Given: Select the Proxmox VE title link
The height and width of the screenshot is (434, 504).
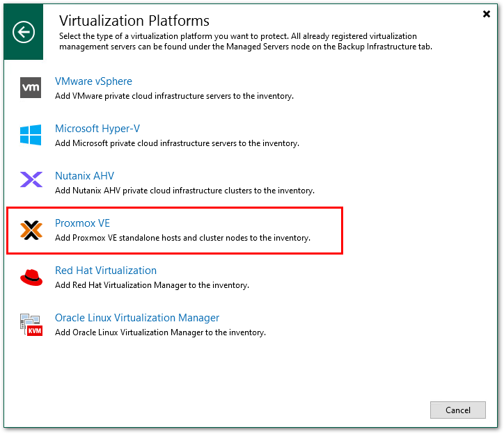Looking at the screenshot, I should [x=82, y=223].
